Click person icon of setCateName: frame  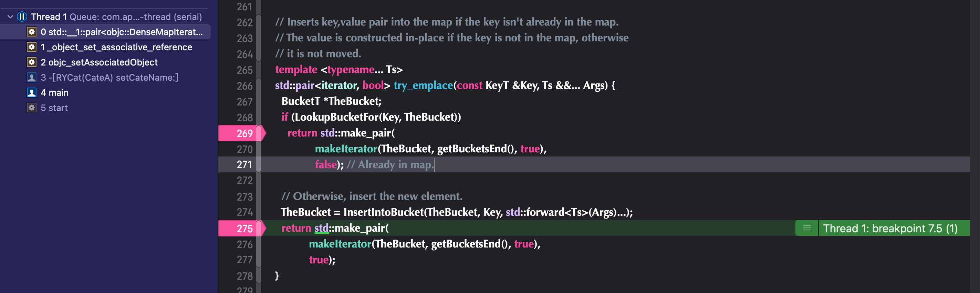[x=32, y=78]
